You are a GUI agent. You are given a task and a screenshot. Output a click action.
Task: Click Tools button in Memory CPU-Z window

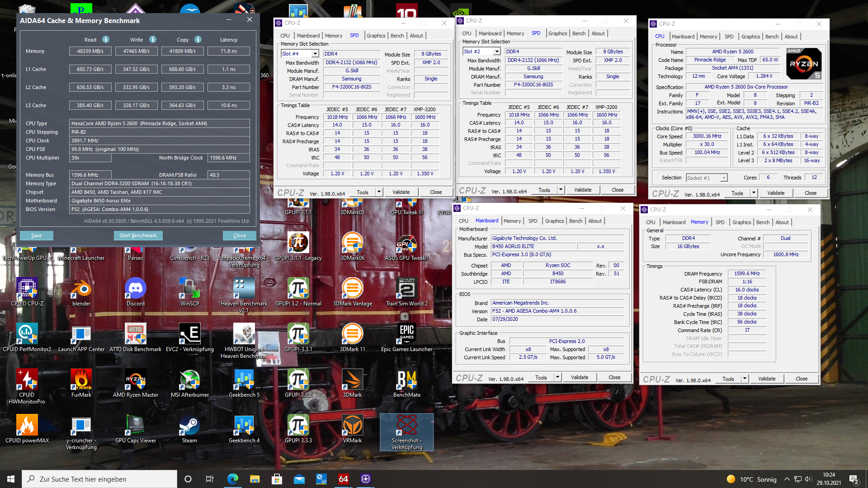coord(728,379)
